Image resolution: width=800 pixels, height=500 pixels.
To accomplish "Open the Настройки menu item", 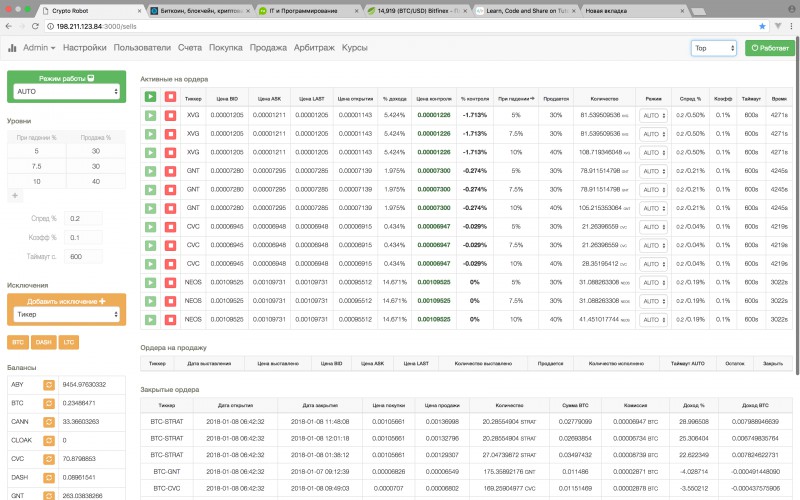I will click(85, 47).
